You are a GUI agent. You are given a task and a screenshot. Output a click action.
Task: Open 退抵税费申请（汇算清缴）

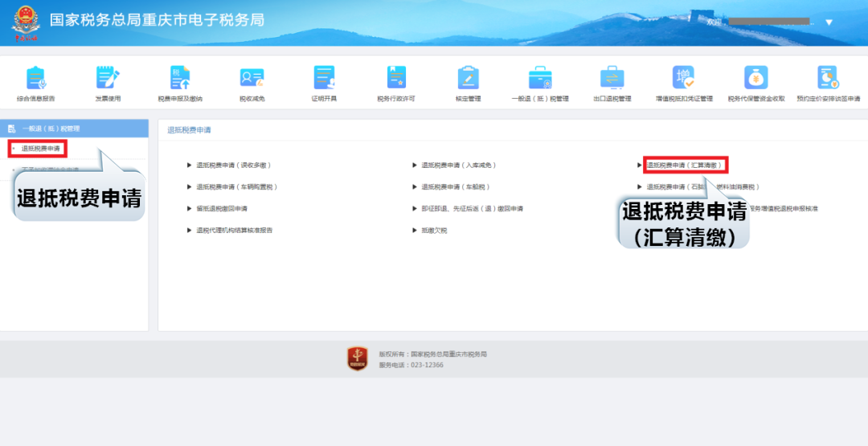685,165
